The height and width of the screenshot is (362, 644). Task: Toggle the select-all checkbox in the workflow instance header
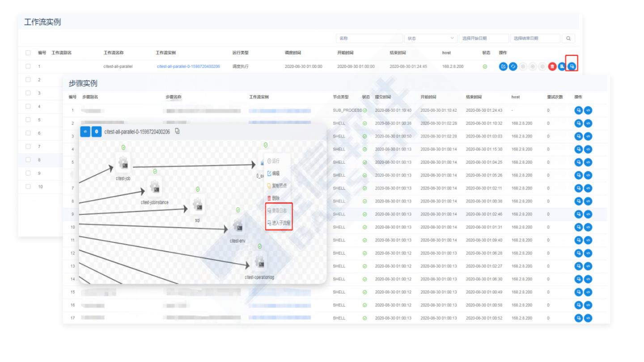(28, 53)
